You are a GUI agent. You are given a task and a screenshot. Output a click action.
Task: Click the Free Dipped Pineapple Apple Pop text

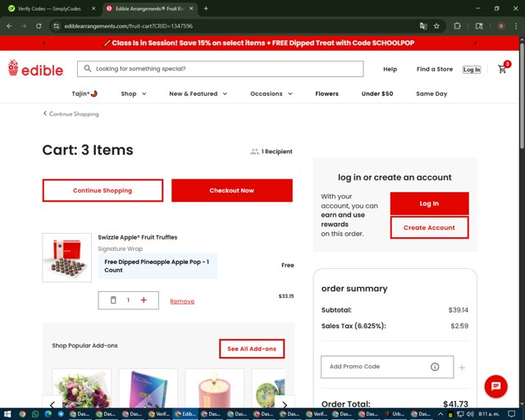click(157, 266)
